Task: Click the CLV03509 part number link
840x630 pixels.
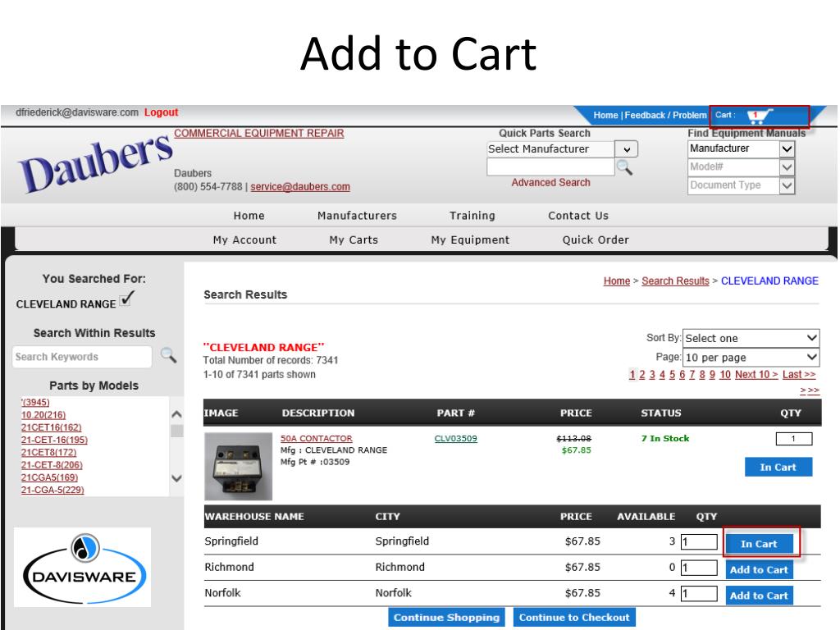Action: 455,438
